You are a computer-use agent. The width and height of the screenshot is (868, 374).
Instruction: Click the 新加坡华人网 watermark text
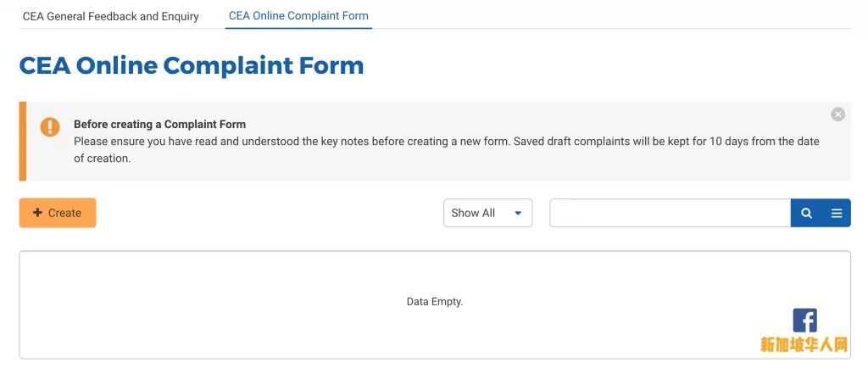coord(804,344)
